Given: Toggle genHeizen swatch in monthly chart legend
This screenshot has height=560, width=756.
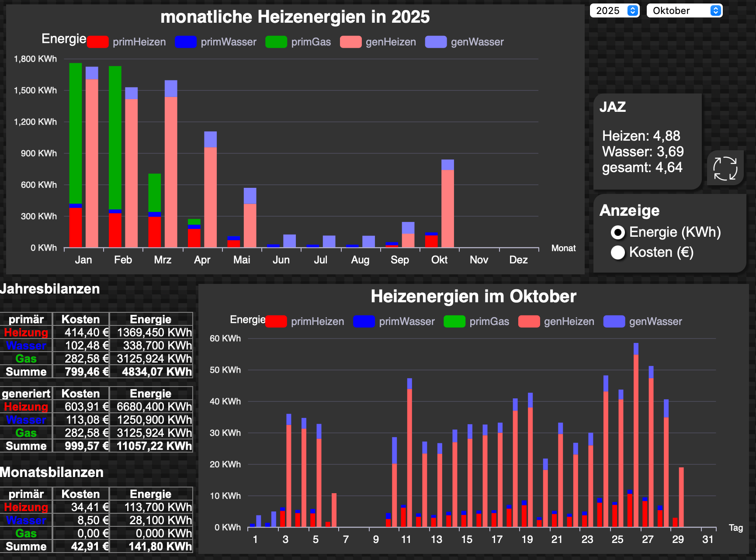Looking at the screenshot, I should [350, 42].
